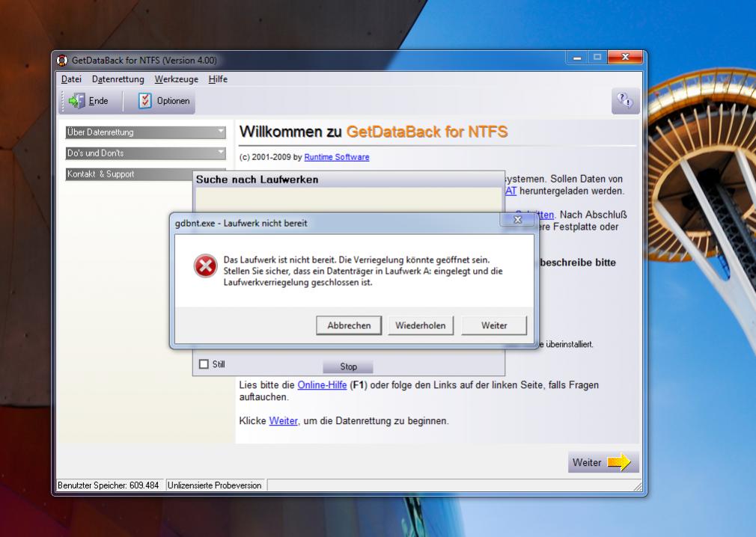Click the Unlizensierte Probeversion status text
The height and width of the screenshot is (537, 756).
(x=215, y=485)
